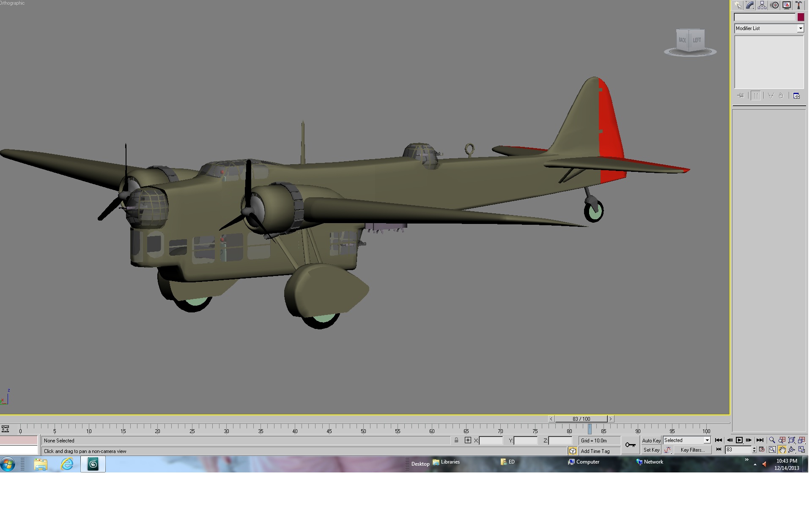Open the Utilities hammer tab
Screen dimensions: 812x508
tap(799, 5)
